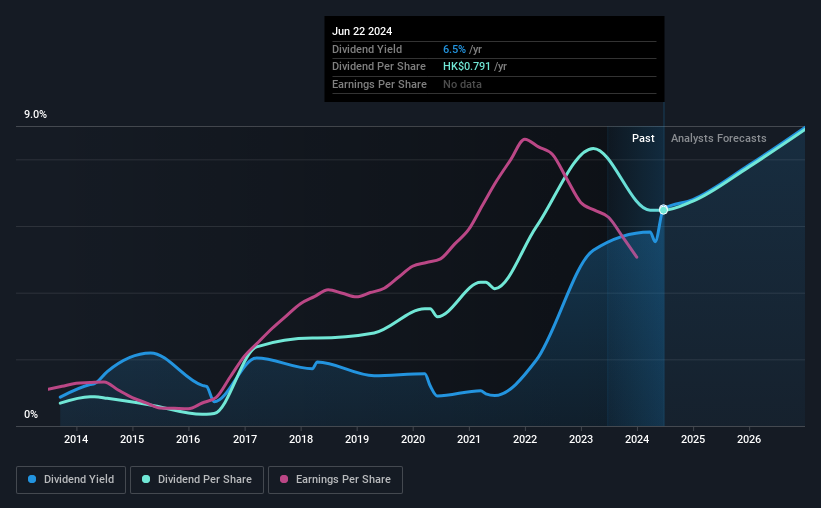Click the pink Earnings Per Share legend dot

tap(284, 479)
